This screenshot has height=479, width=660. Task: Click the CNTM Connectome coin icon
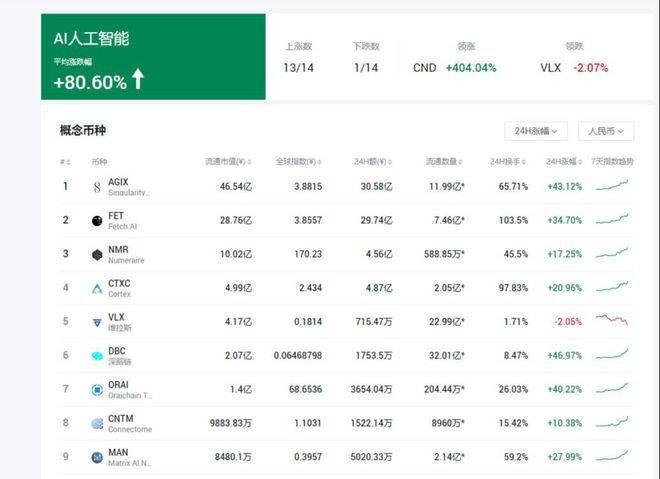coord(97,424)
